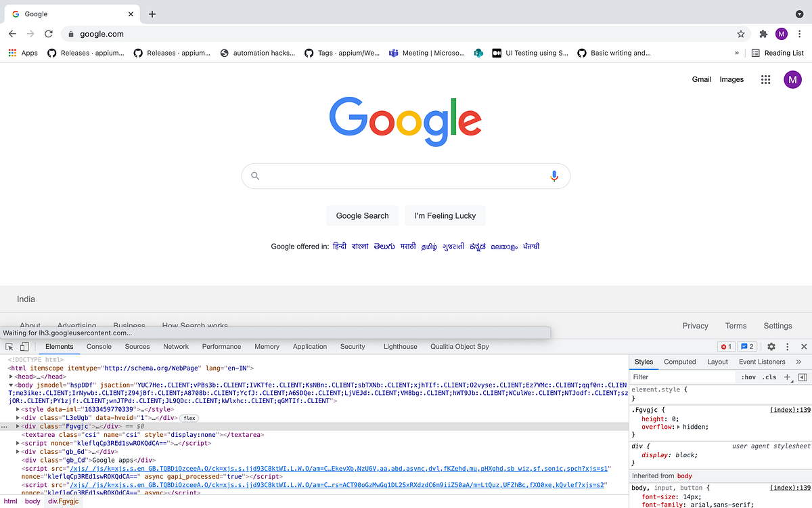Click the voice search microphone
The image size is (812, 508).
[554, 176]
